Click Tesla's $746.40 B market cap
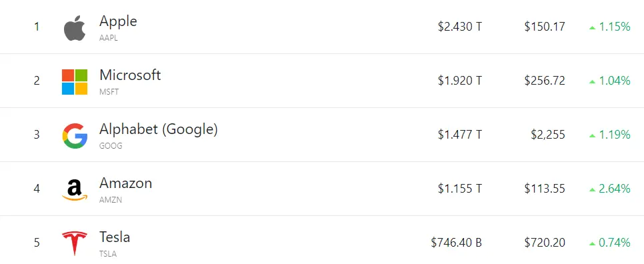 pos(456,243)
